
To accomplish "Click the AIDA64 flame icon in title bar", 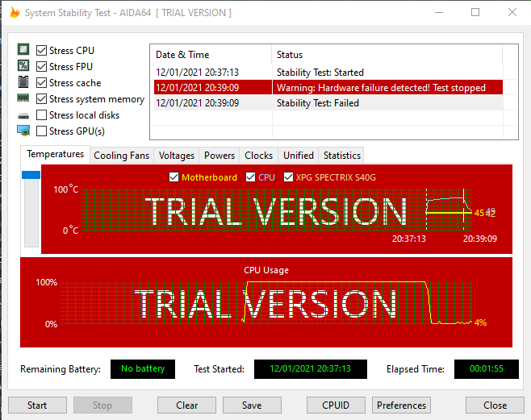I will pos(15,13).
